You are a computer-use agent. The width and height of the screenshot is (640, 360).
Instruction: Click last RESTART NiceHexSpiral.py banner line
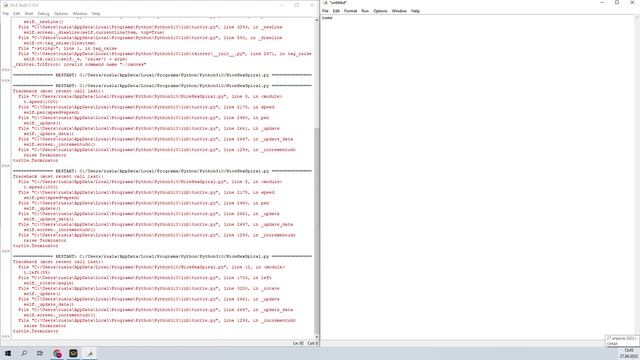[162, 256]
